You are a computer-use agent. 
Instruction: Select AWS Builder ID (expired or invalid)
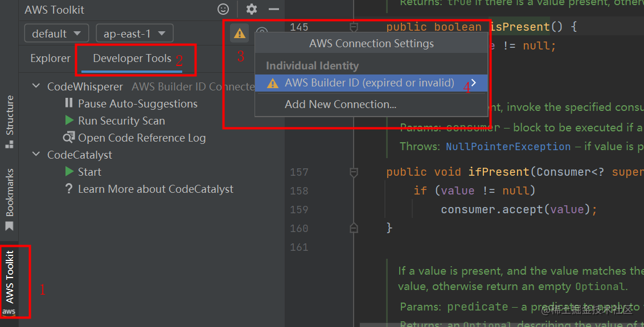click(371, 83)
